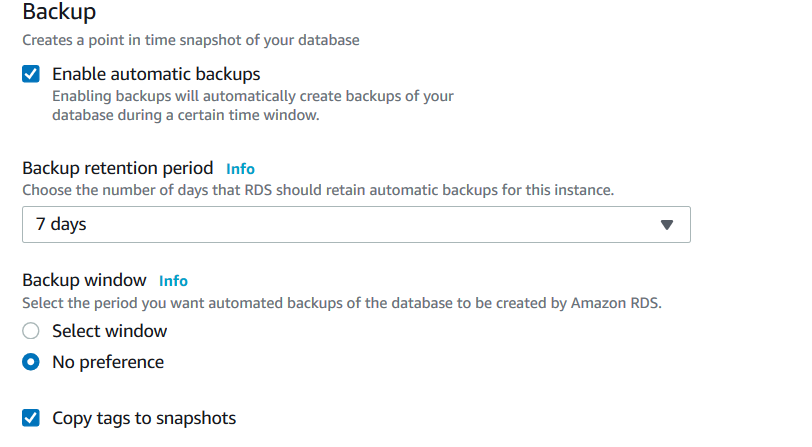Click the "Backup window" field label
The width and height of the screenshot is (812, 447).
(x=84, y=280)
